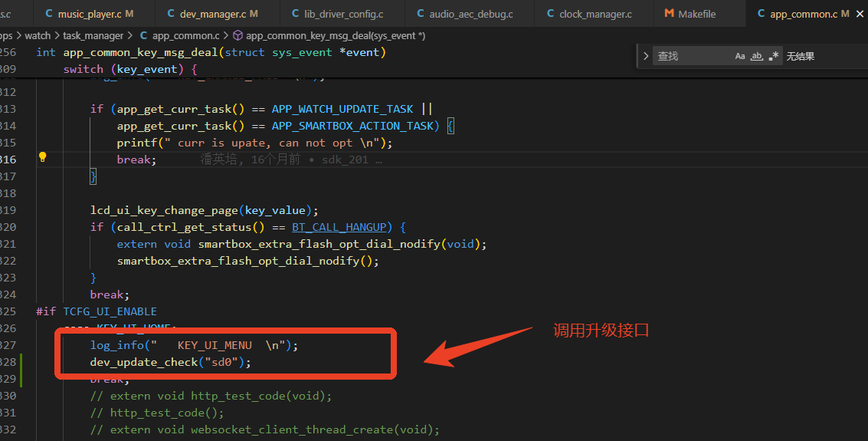This screenshot has width=868, height=441.
Task: Click the sticky header function signature line
Action: 211,52
